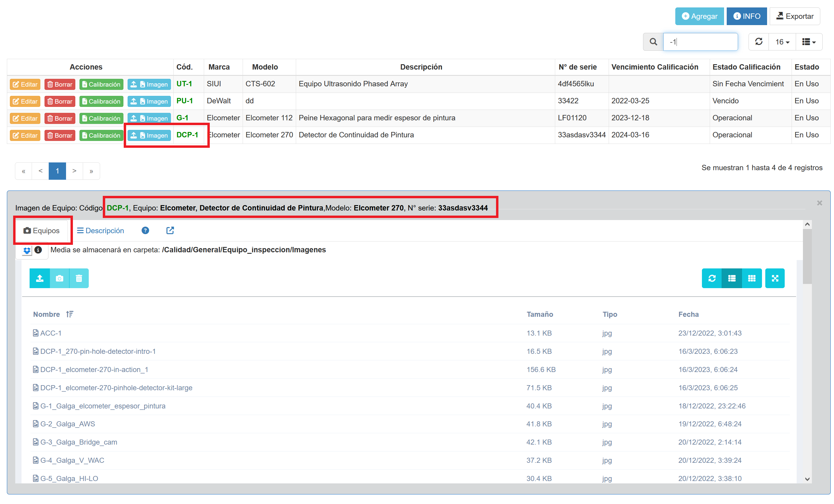834x504 pixels.
Task: Switch file browser to list view
Action: click(732, 278)
